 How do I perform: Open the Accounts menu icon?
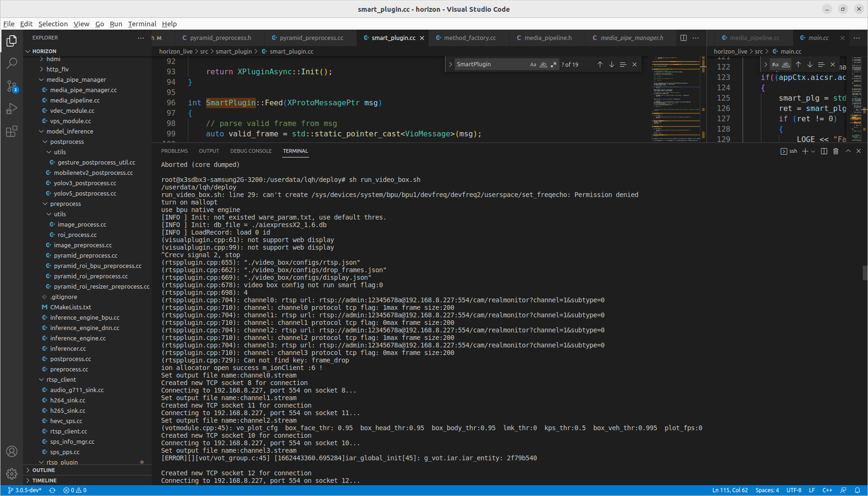pyautogui.click(x=12, y=451)
